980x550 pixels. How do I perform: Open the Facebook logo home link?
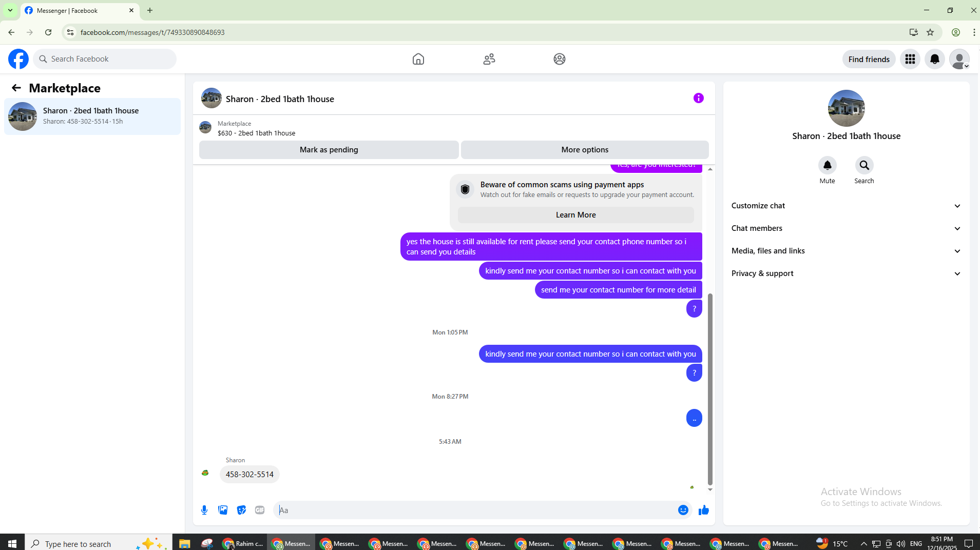point(18,59)
